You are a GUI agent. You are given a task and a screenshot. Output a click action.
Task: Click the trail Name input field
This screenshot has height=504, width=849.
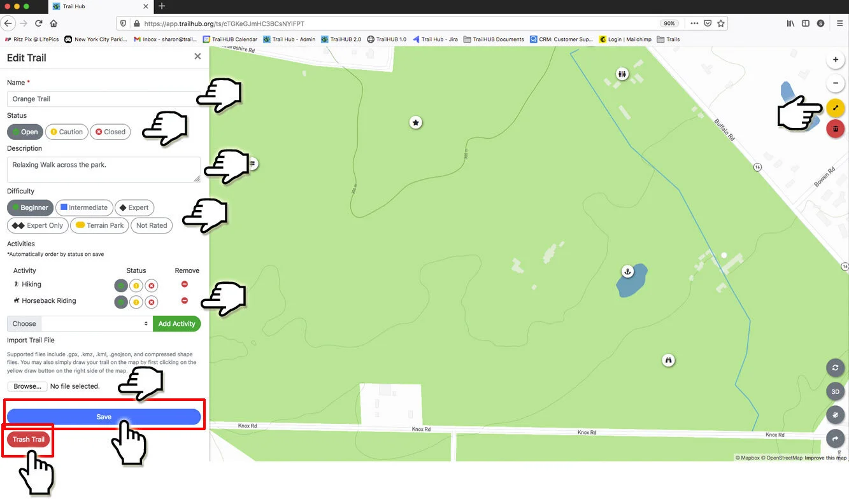click(x=104, y=99)
